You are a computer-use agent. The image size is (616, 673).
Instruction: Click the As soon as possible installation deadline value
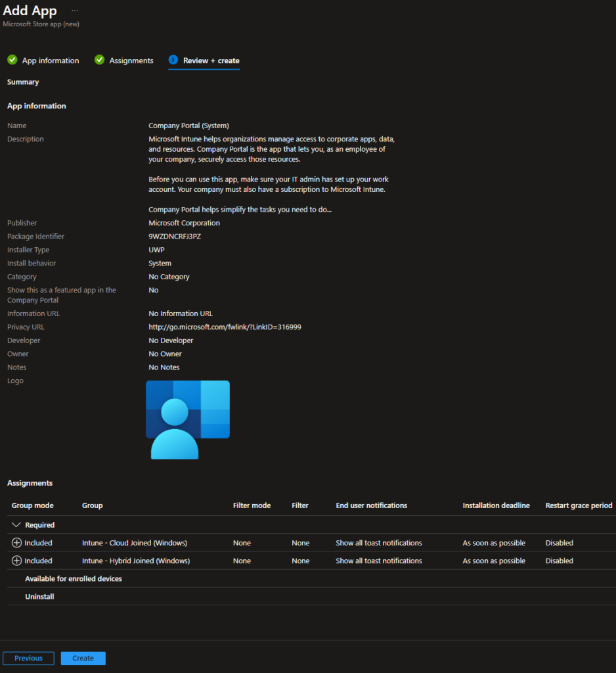coord(493,542)
